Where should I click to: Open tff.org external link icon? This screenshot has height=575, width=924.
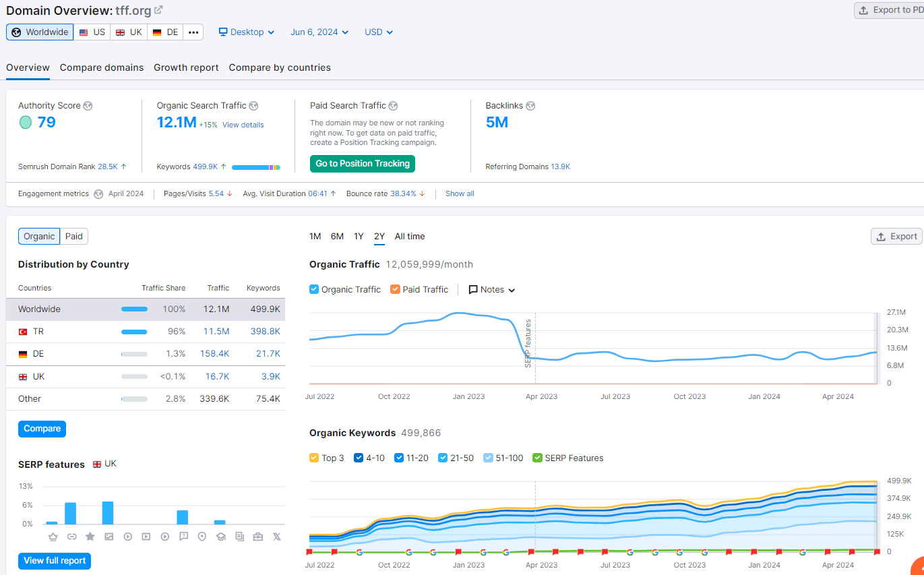click(158, 10)
